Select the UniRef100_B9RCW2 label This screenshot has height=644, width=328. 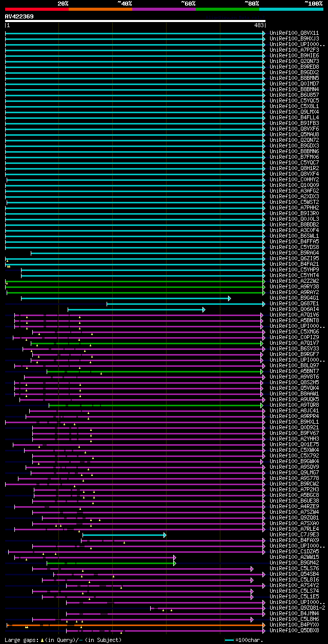[294, 484]
